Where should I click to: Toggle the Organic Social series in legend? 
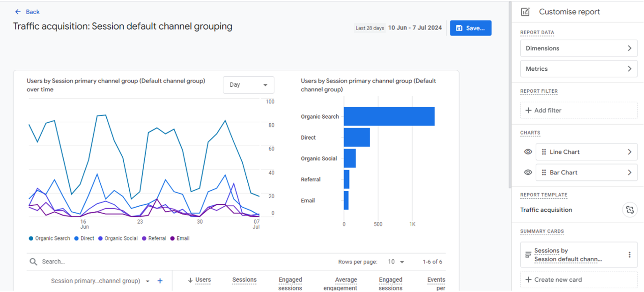point(118,239)
